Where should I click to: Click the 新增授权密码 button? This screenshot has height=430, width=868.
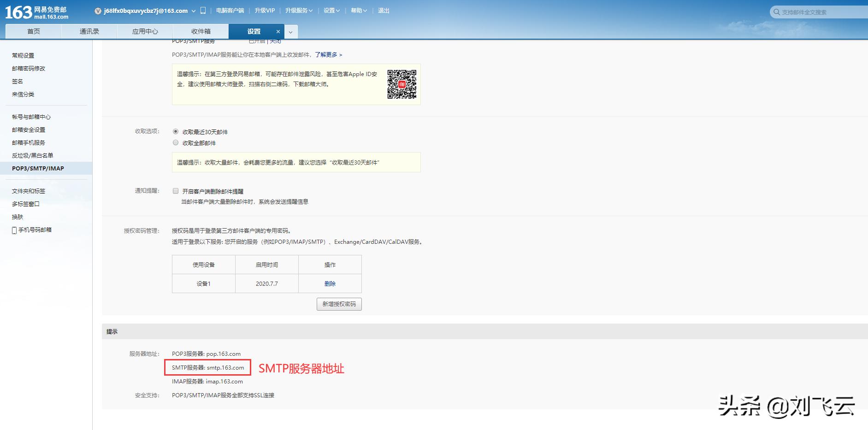[339, 304]
